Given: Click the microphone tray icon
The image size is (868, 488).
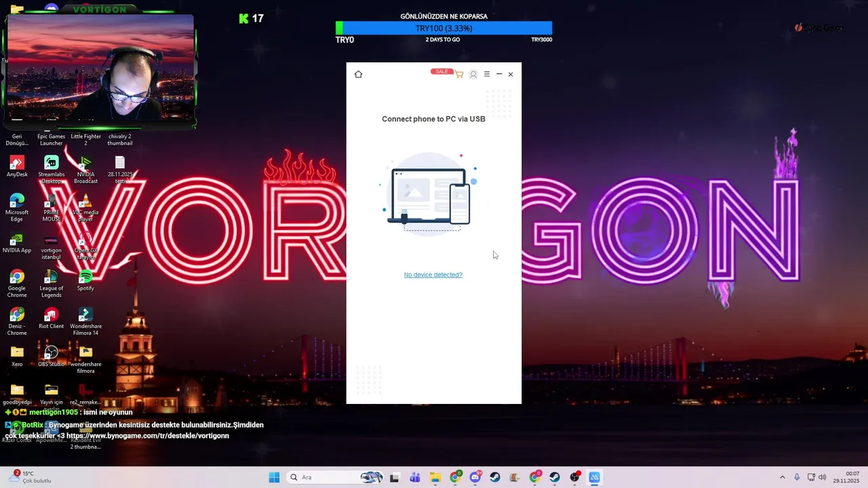Looking at the screenshot, I should point(797,477).
